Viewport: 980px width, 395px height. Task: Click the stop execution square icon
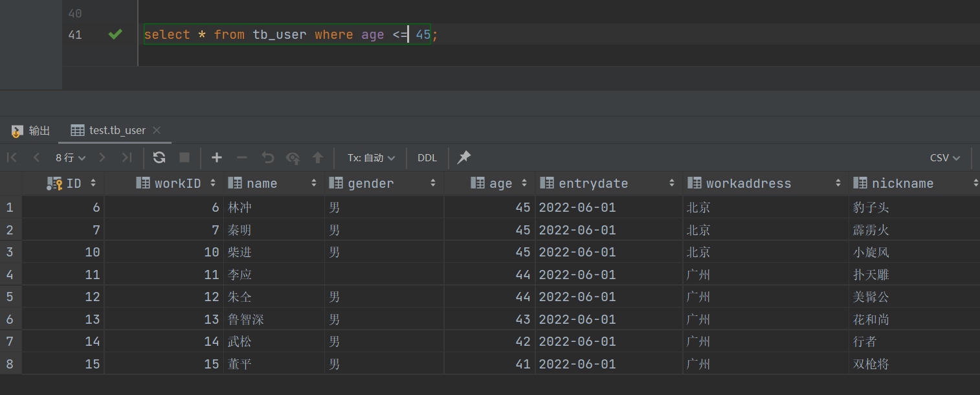point(184,157)
